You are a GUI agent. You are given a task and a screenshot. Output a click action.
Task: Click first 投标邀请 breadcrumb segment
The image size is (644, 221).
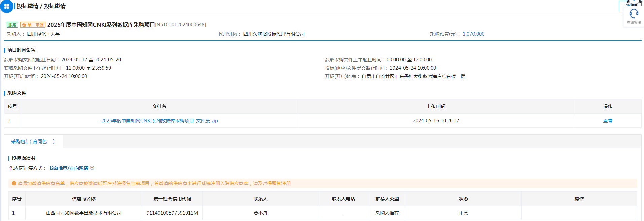[x=28, y=6]
